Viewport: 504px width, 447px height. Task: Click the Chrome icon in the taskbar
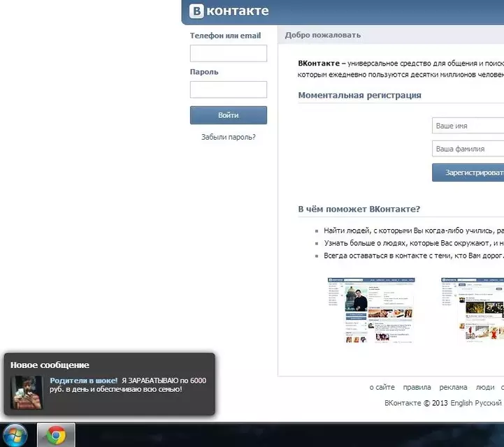click(56, 435)
